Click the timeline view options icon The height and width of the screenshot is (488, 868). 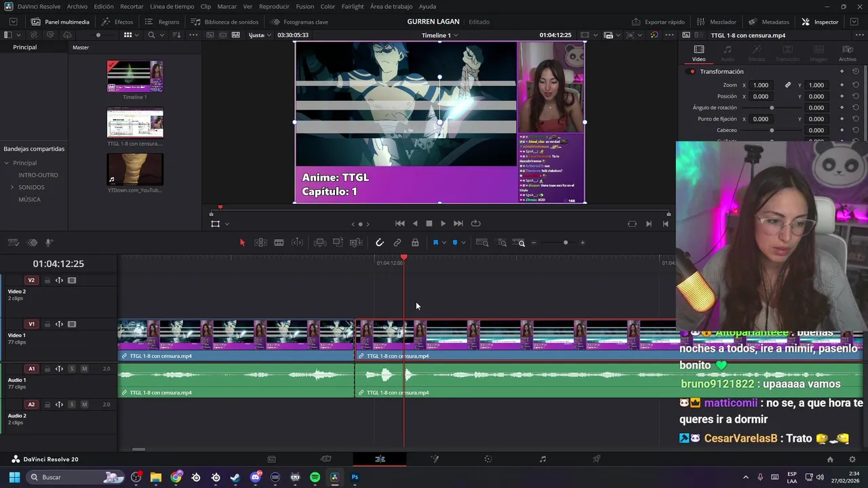13,243
